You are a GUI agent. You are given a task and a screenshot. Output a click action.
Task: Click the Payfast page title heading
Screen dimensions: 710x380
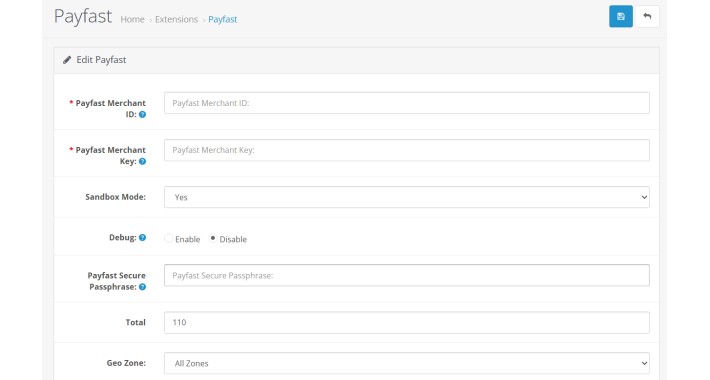coord(83,17)
